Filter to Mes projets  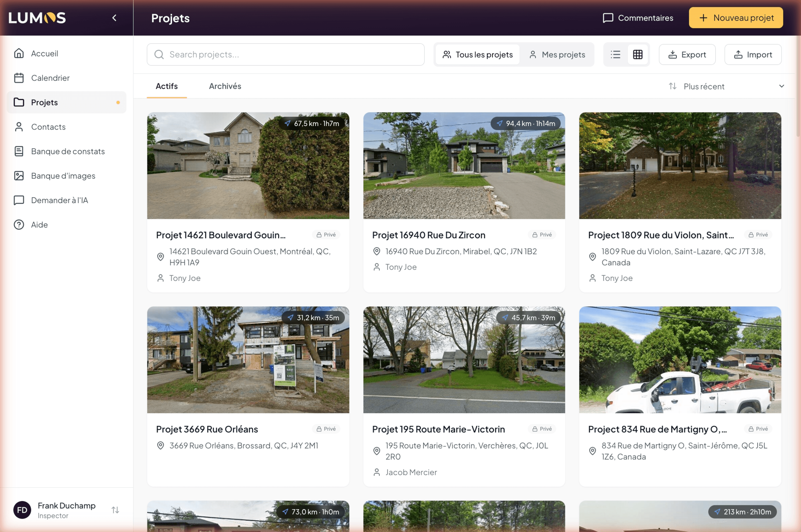557,55
